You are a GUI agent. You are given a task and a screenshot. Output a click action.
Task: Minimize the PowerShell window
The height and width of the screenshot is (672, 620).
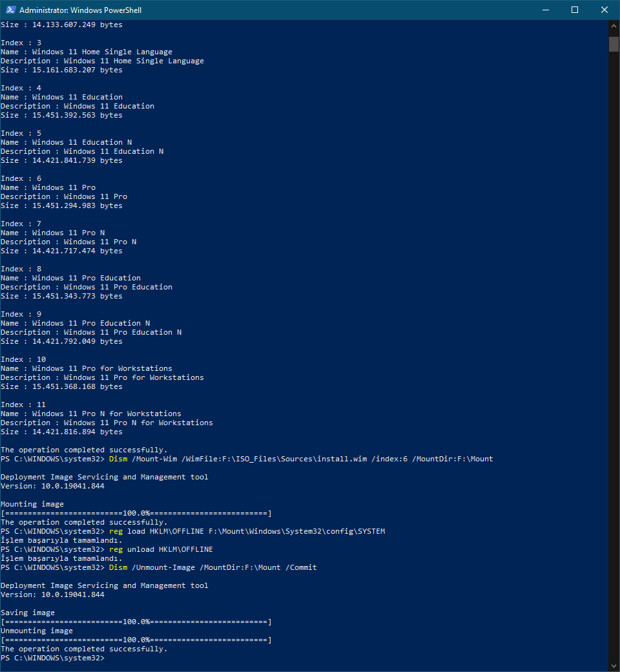(x=546, y=10)
